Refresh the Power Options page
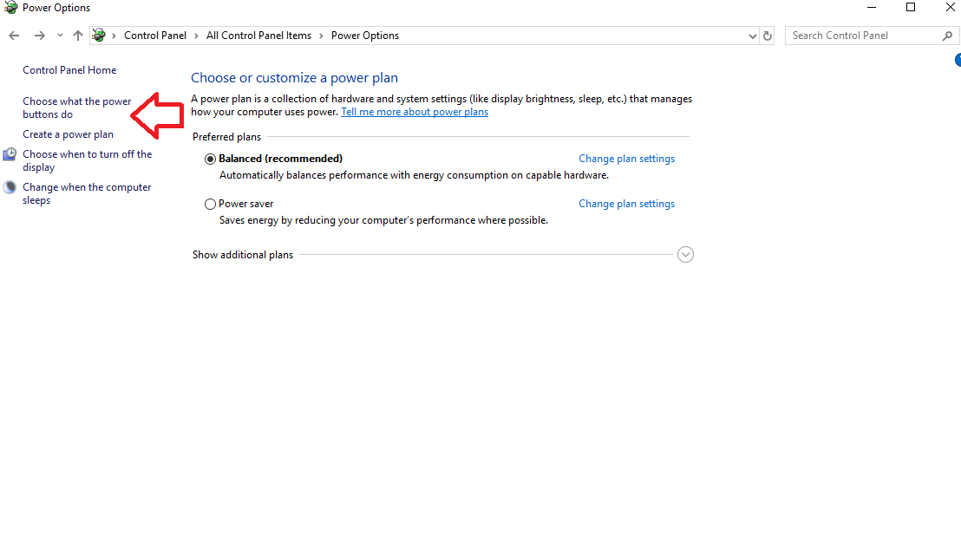The width and height of the screenshot is (961, 560). (768, 36)
